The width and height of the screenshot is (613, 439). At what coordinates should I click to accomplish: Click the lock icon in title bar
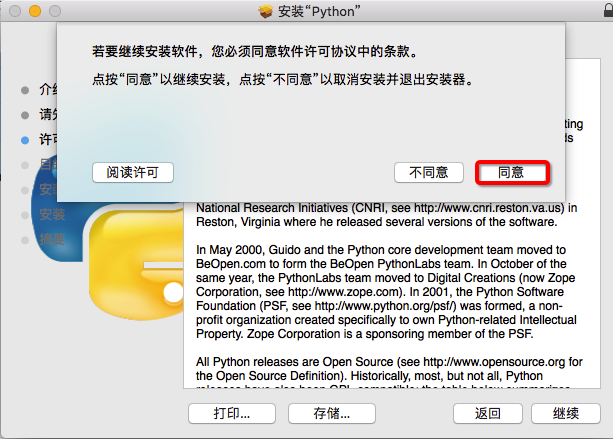(608, 10)
